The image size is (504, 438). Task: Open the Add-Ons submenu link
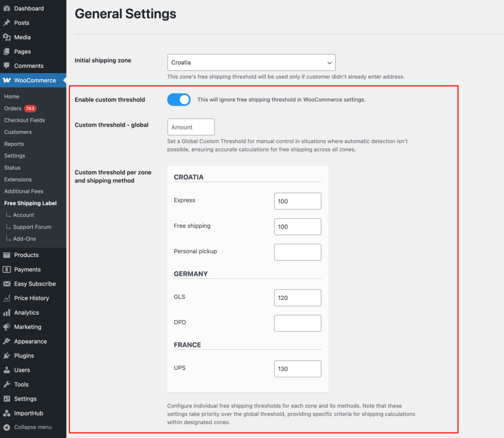tap(25, 239)
